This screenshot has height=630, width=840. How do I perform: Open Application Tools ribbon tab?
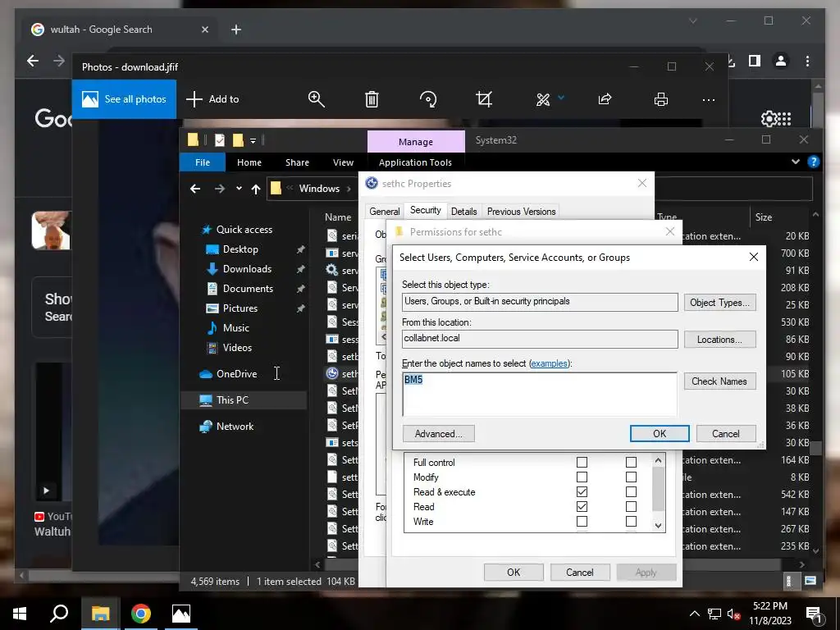[415, 162]
